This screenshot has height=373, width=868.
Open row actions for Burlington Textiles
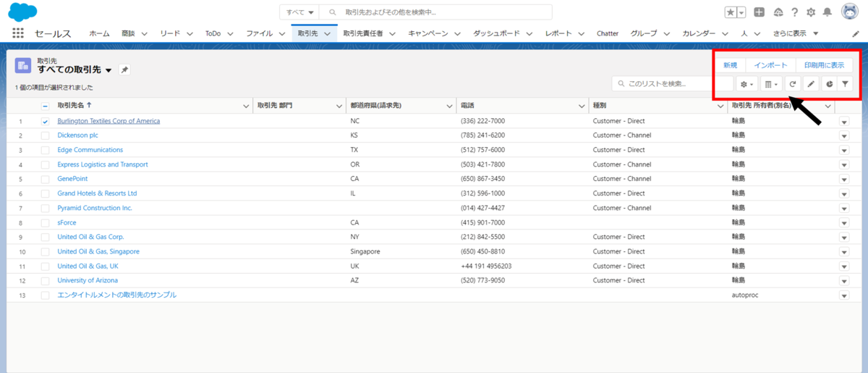(x=843, y=121)
